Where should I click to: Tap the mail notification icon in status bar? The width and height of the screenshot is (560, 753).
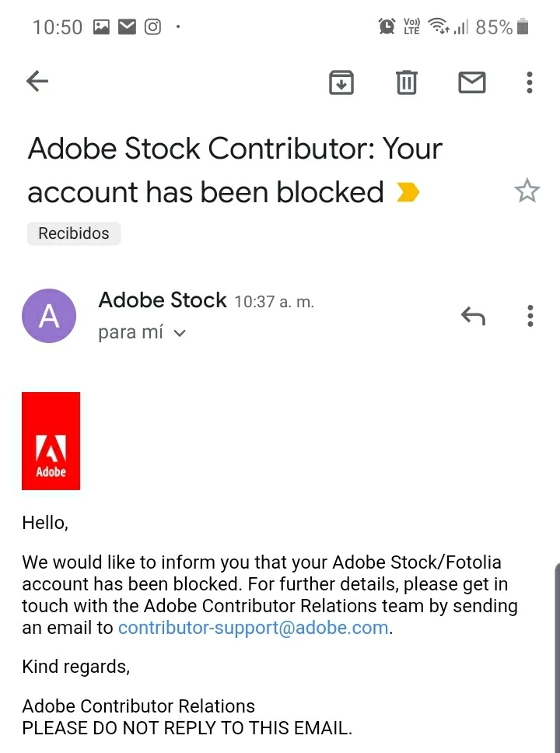[127, 27]
